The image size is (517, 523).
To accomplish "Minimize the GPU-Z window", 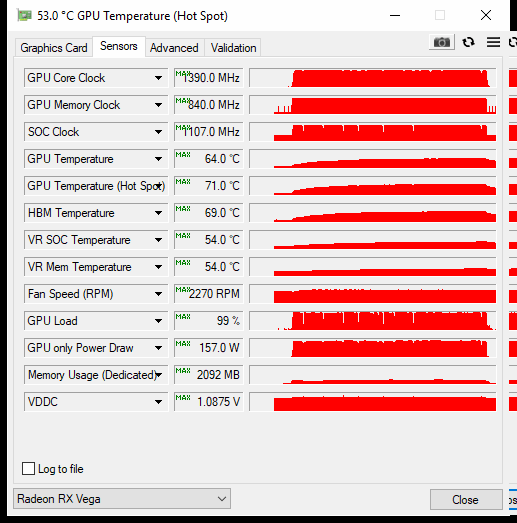I will coord(395,15).
